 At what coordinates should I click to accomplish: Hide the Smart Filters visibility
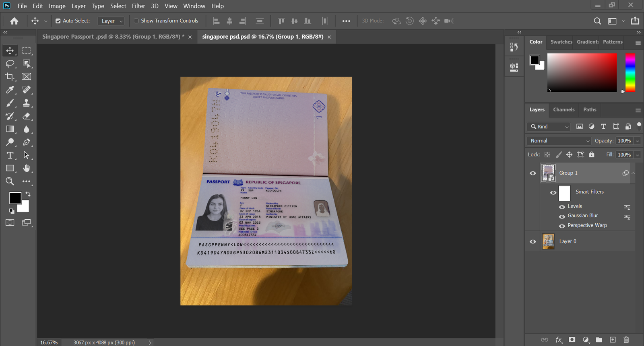[x=553, y=192]
